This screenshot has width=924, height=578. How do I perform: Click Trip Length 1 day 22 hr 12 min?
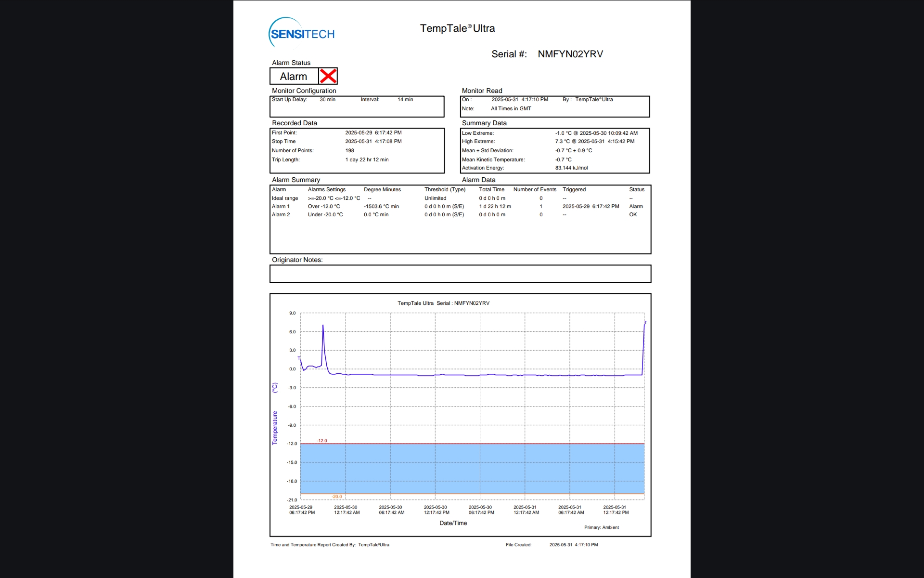tap(367, 160)
